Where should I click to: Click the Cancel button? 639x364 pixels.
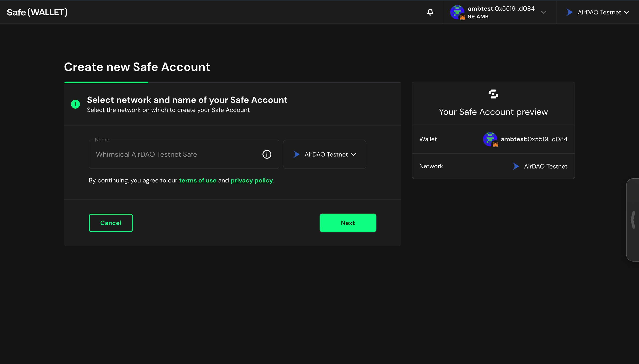coord(110,223)
